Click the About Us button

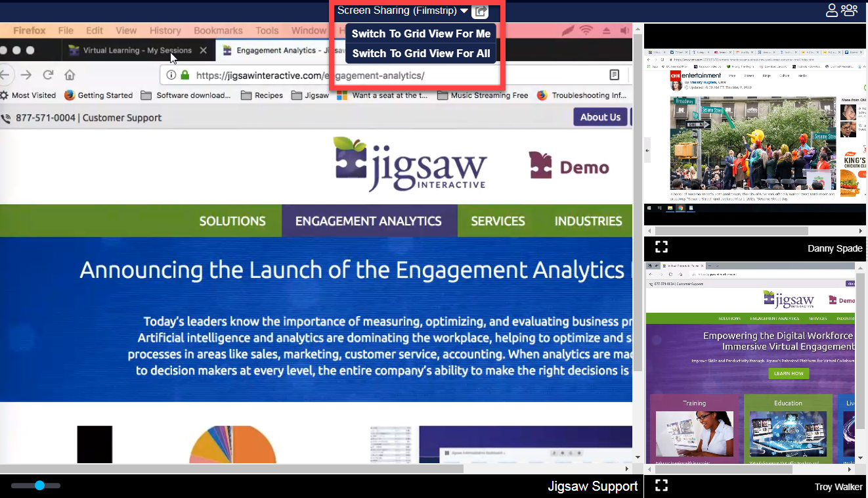tap(600, 117)
